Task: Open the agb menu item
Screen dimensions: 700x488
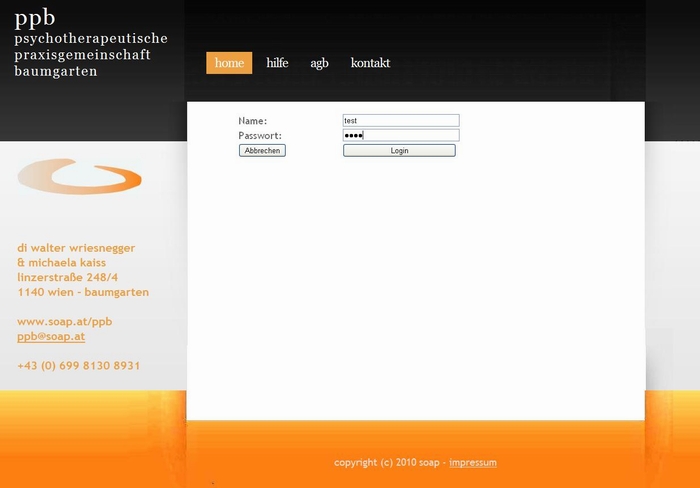Action: click(319, 63)
